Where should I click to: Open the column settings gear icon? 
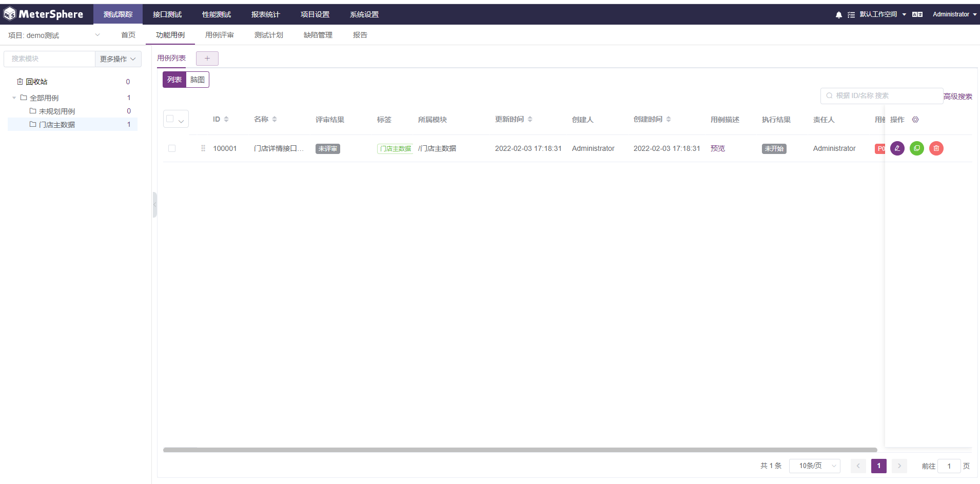pyautogui.click(x=915, y=120)
